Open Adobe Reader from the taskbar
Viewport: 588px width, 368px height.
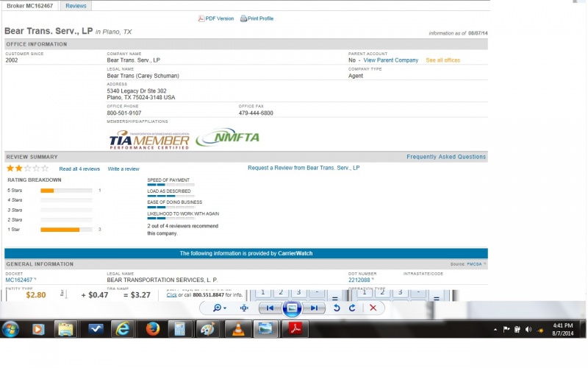point(295,329)
